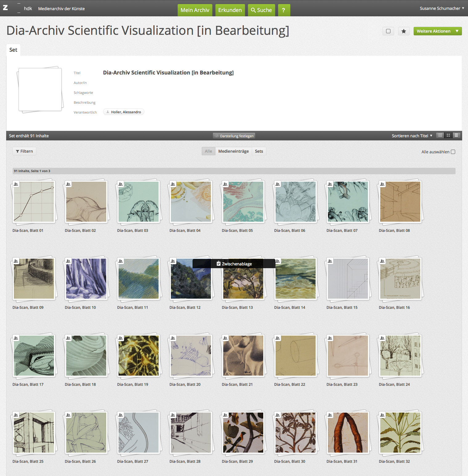Click permissions icon on Blatt 01
The image size is (468, 476).
pyautogui.click(x=16, y=184)
